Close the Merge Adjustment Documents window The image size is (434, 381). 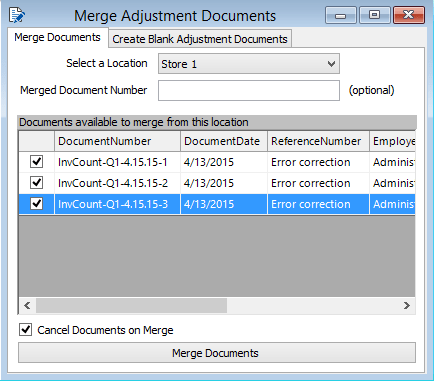(x=409, y=15)
